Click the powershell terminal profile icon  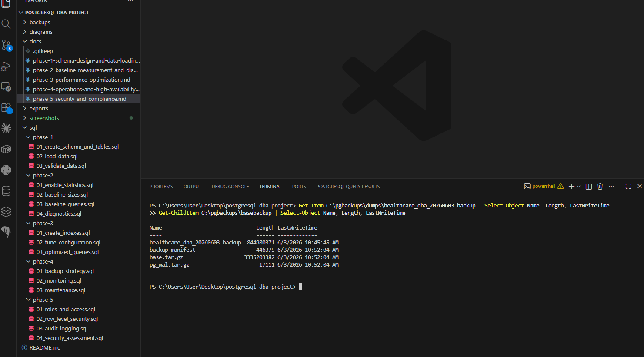pyautogui.click(x=527, y=186)
